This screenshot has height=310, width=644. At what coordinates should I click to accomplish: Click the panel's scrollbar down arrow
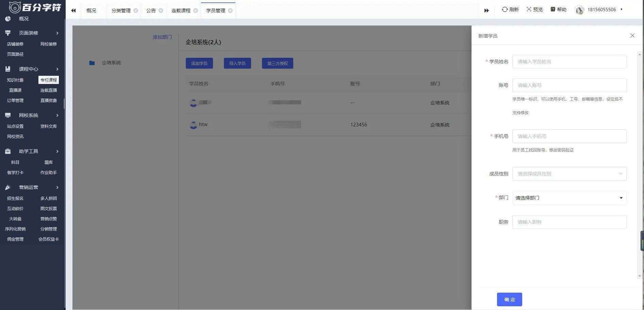640,276
